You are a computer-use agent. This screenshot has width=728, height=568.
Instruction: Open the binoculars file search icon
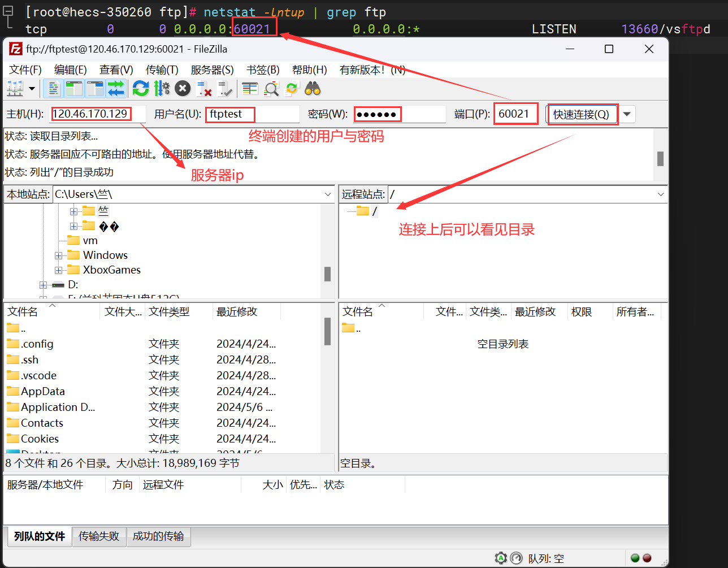(x=313, y=89)
